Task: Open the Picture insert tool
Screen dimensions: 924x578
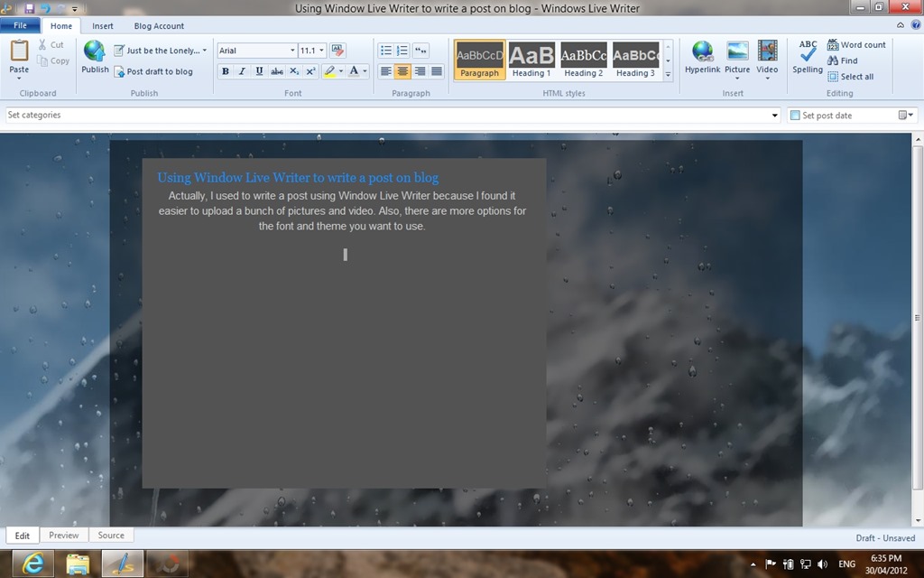Action: 737,59
